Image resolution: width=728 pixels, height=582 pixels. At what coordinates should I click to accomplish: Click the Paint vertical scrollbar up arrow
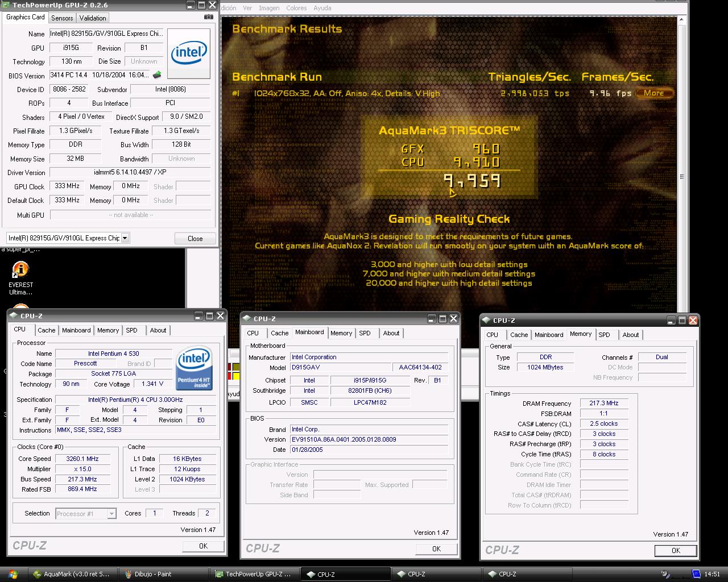click(x=682, y=19)
